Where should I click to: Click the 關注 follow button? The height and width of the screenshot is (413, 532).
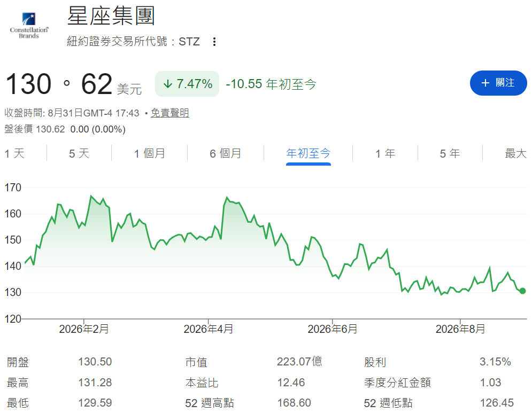pyautogui.click(x=498, y=83)
